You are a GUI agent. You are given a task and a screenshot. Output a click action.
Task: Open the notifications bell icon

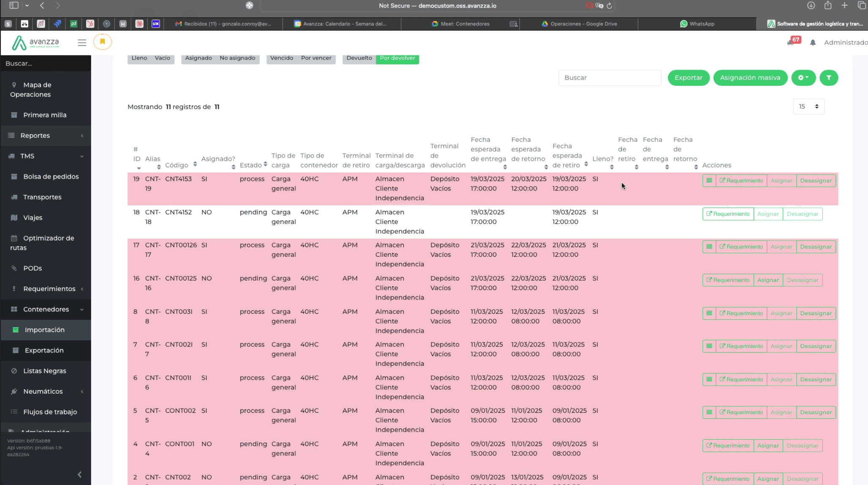[x=813, y=43]
